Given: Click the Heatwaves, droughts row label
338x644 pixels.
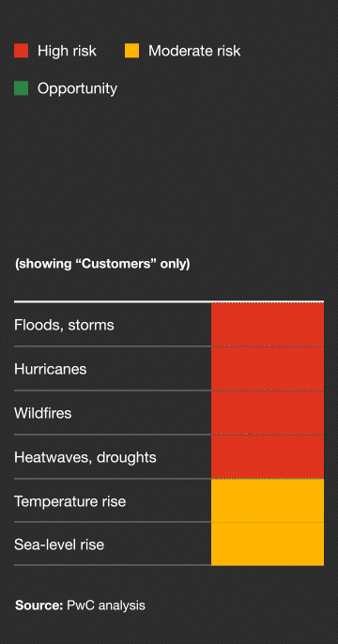Looking at the screenshot, I should point(85,457).
